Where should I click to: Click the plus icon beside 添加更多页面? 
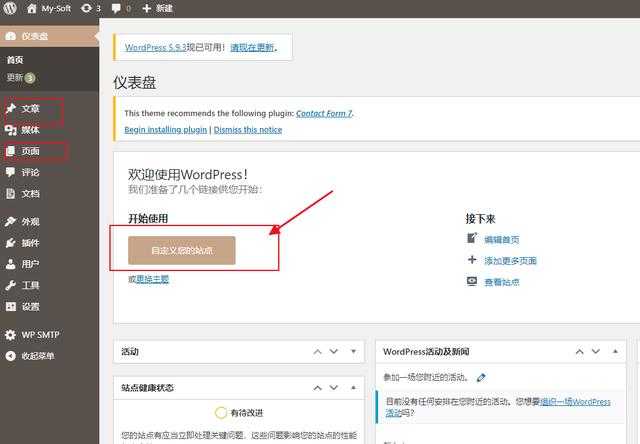pyautogui.click(x=472, y=260)
